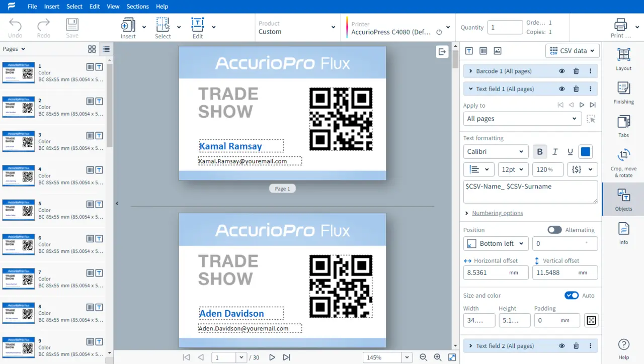Collapse the right side panel
The image size is (644, 364).
coord(442,51)
